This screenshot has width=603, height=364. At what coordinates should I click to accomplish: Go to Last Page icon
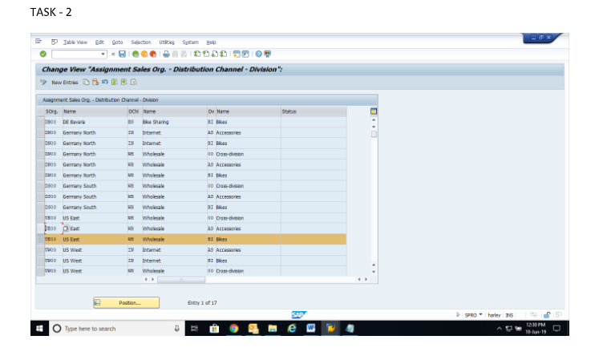[224, 55]
